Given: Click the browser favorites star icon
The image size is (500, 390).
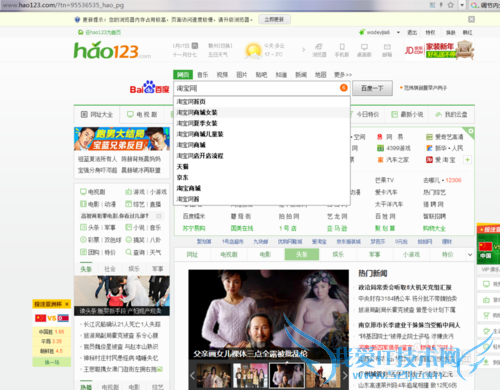Looking at the screenshot, I should tap(450, 5).
